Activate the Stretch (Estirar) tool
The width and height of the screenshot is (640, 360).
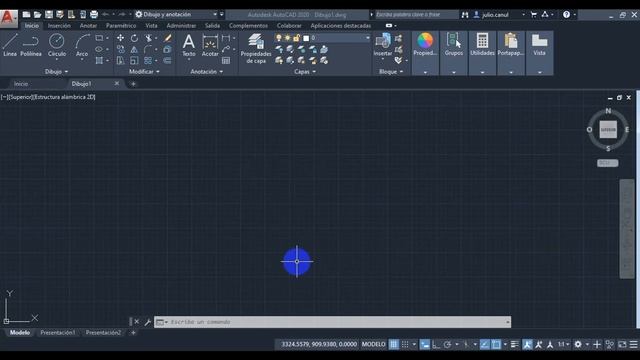(120, 60)
